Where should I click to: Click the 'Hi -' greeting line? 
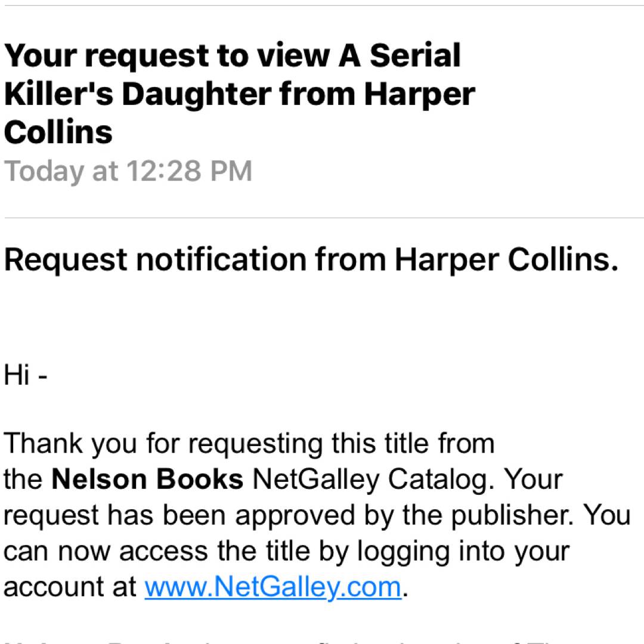coord(26,376)
